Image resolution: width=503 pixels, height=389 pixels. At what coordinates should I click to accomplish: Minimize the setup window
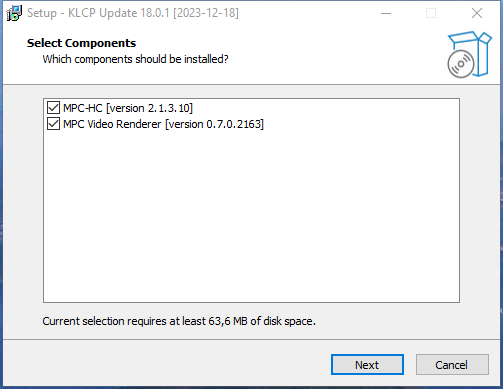pyautogui.click(x=386, y=13)
